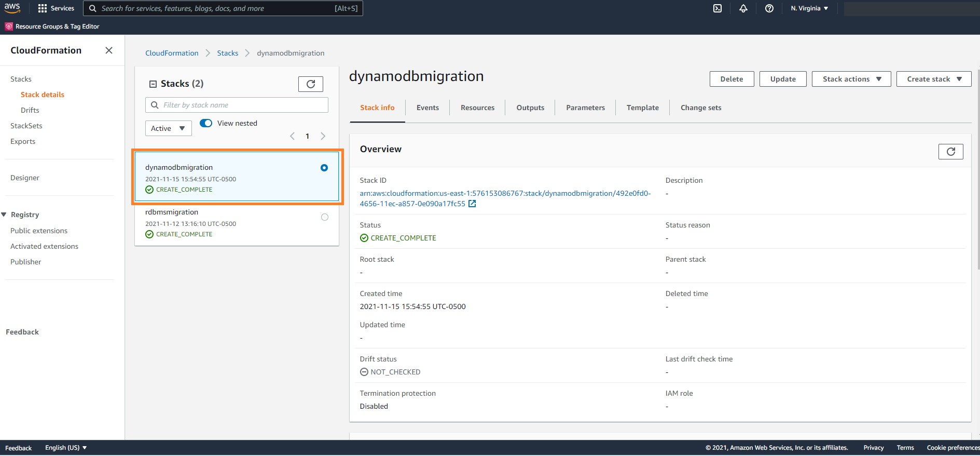Collapse the Stacks (2) panel icon
The height and width of the screenshot is (456, 980).
pos(153,84)
